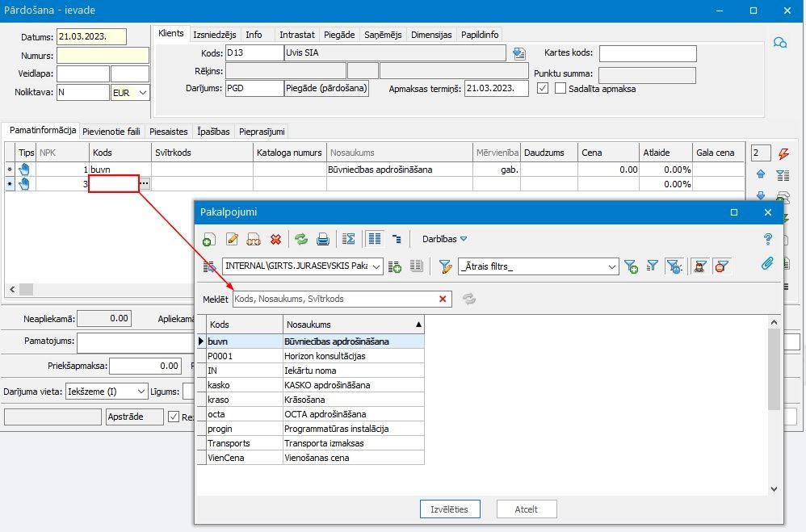Click the view settings icon left of INTERNAL dropdown

coord(209,266)
